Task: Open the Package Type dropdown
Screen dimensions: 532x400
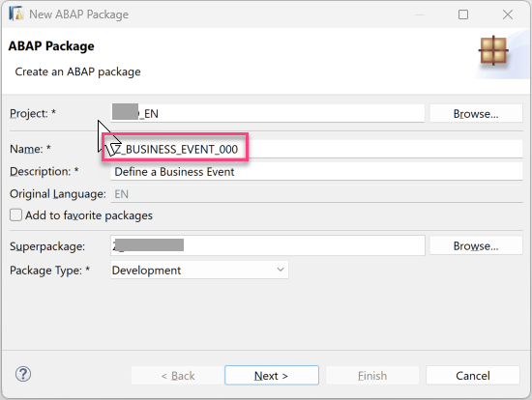Action: coord(199,271)
